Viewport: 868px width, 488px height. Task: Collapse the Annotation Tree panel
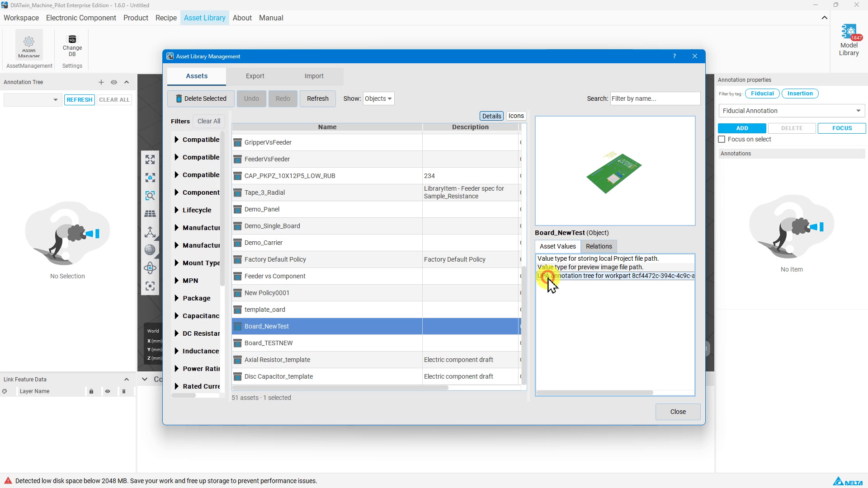point(127,82)
